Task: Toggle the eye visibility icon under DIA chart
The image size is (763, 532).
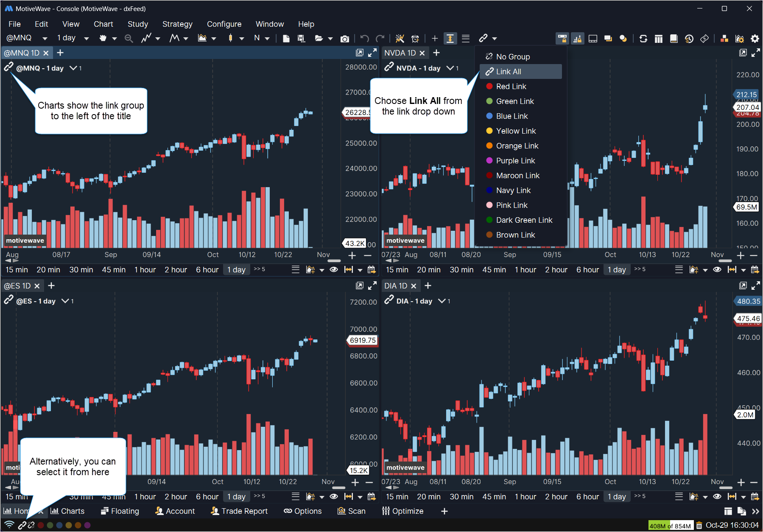Action: [x=717, y=496]
